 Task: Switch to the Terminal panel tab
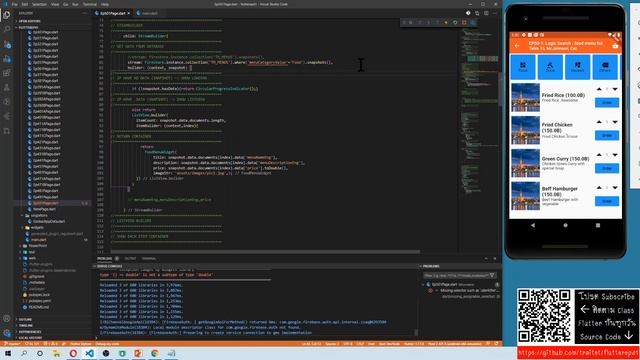(149, 258)
